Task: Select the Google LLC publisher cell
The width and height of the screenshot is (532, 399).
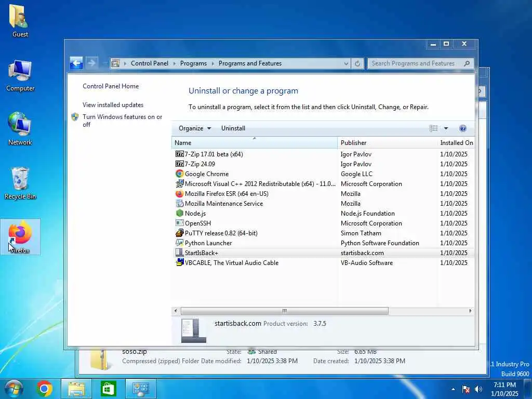Action: (356, 174)
